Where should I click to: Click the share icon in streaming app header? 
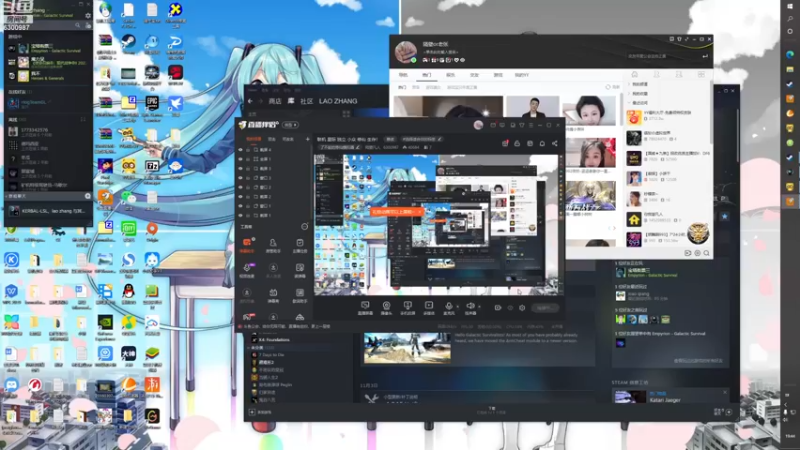pyautogui.click(x=555, y=143)
